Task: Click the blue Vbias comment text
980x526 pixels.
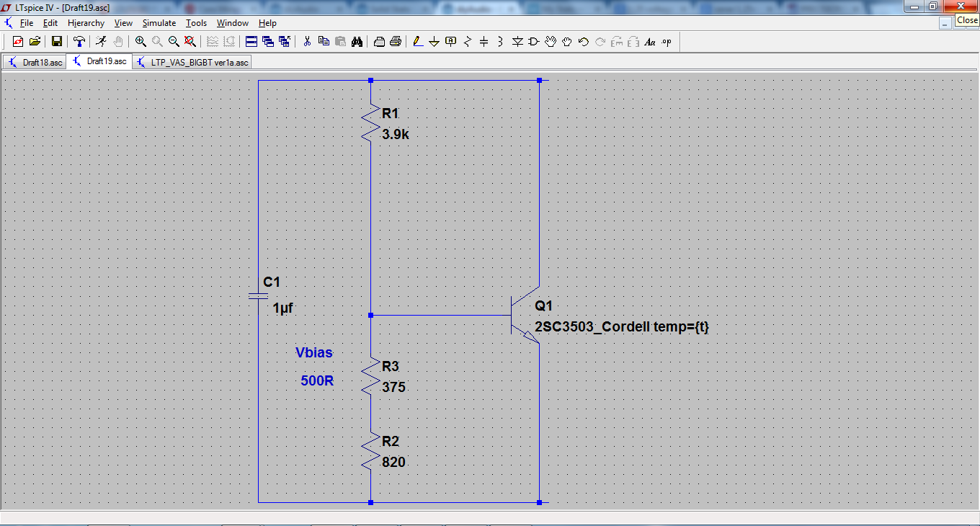Action: click(314, 352)
